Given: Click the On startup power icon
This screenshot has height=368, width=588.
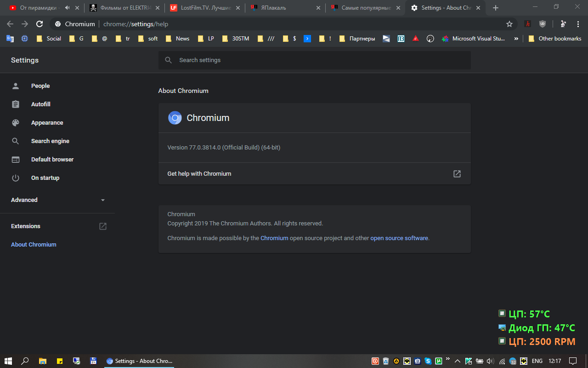Looking at the screenshot, I should 16,178.
